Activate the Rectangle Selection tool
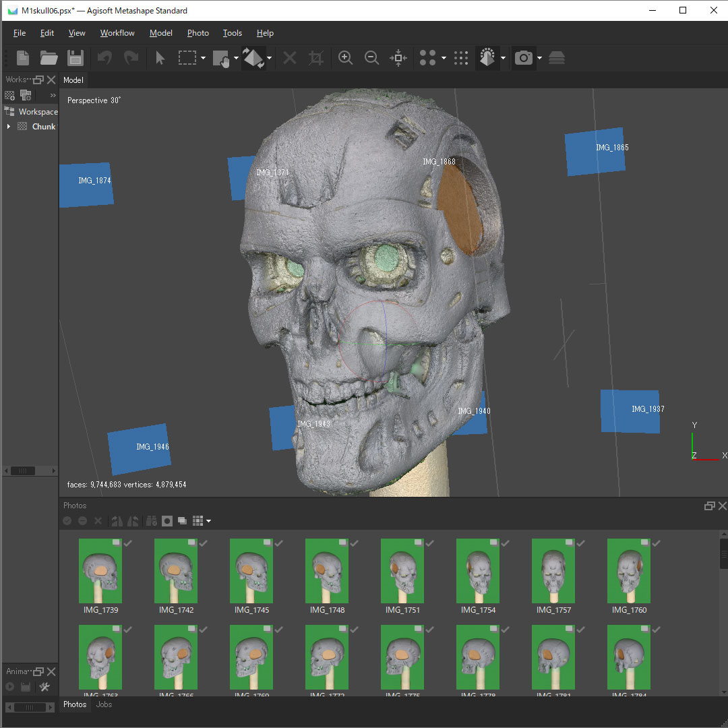The image size is (728, 728). [187, 58]
